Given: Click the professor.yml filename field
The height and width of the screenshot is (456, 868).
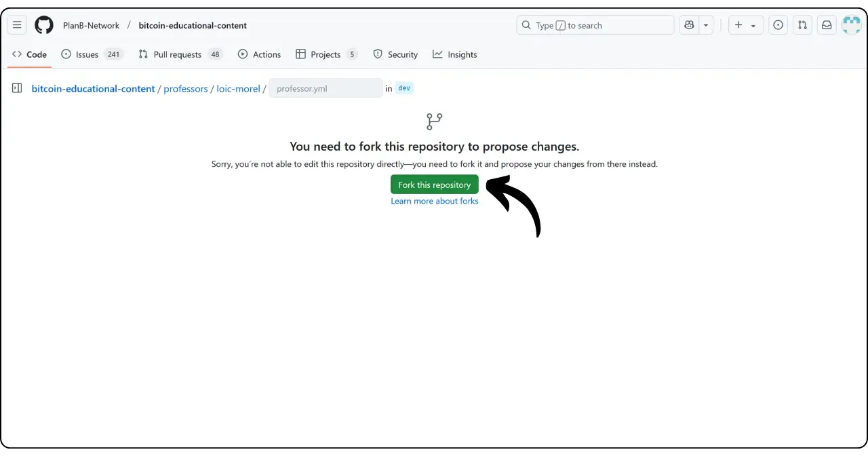Looking at the screenshot, I should 325,88.
